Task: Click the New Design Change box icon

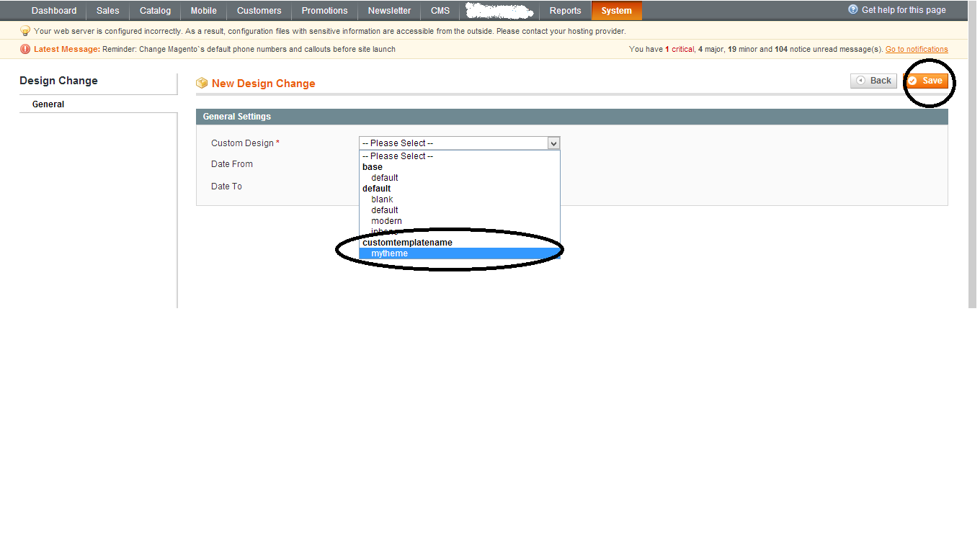Action: tap(202, 84)
